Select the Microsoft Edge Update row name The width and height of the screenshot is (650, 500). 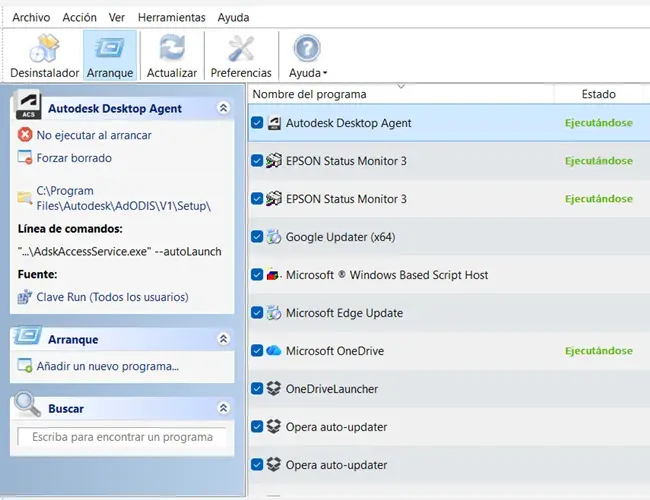pos(344,313)
